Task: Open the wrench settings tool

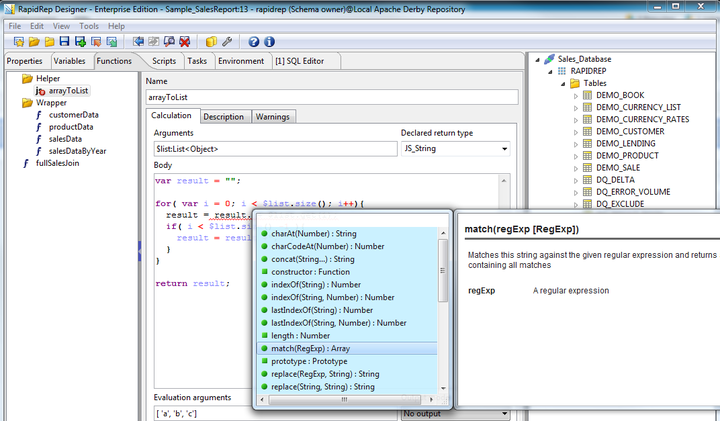Action: 227,42
